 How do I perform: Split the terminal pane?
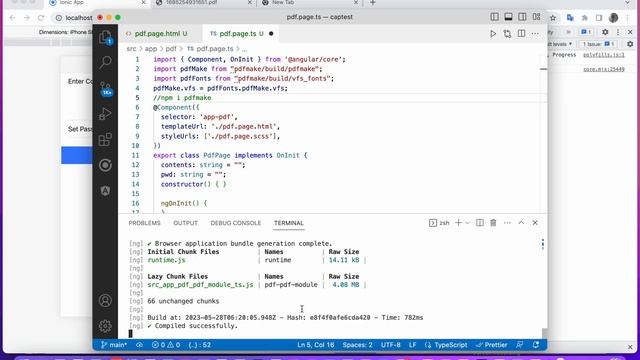(x=480, y=223)
